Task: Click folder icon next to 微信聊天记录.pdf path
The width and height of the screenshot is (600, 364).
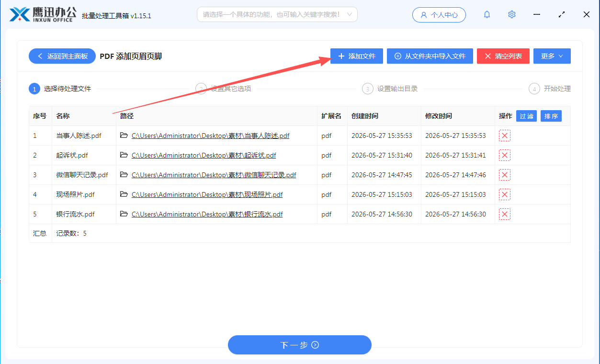Action: pos(124,175)
